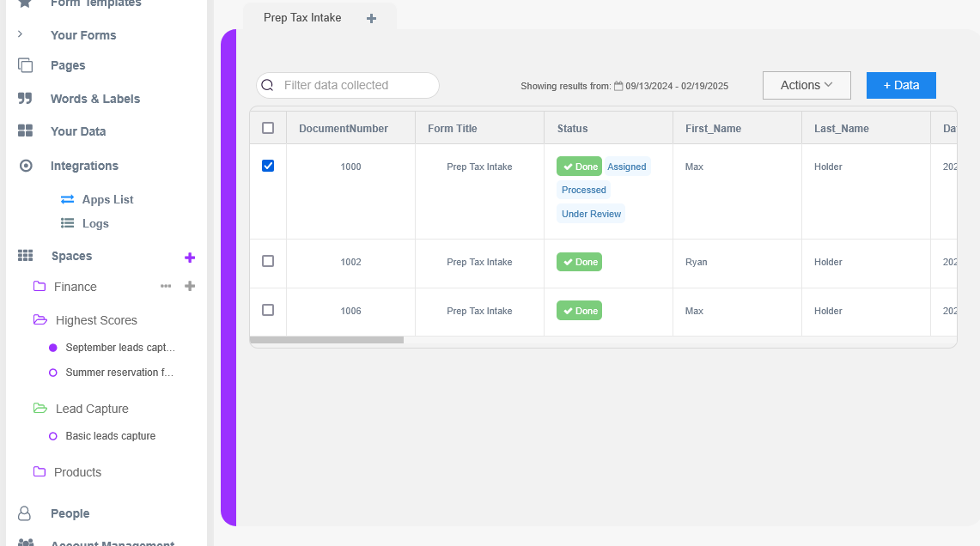Image resolution: width=980 pixels, height=546 pixels.
Task: Click the Words & Labels quote icon
Action: 26,99
